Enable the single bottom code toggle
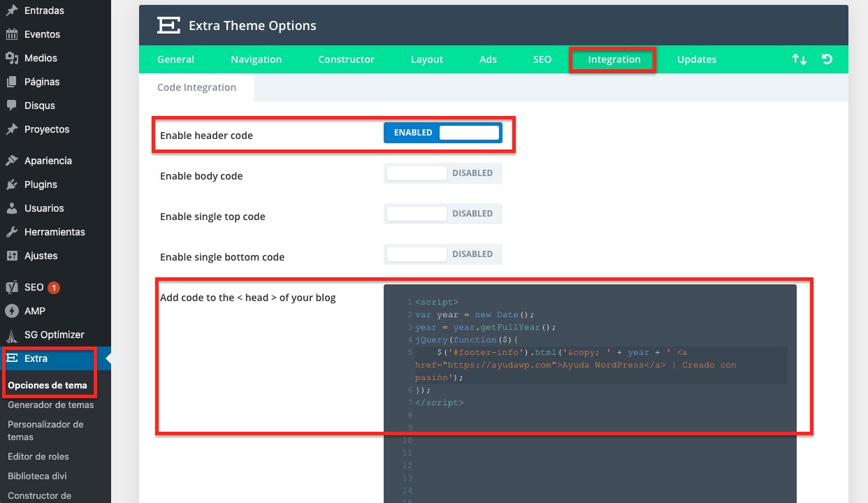This screenshot has width=868, height=503. point(442,254)
